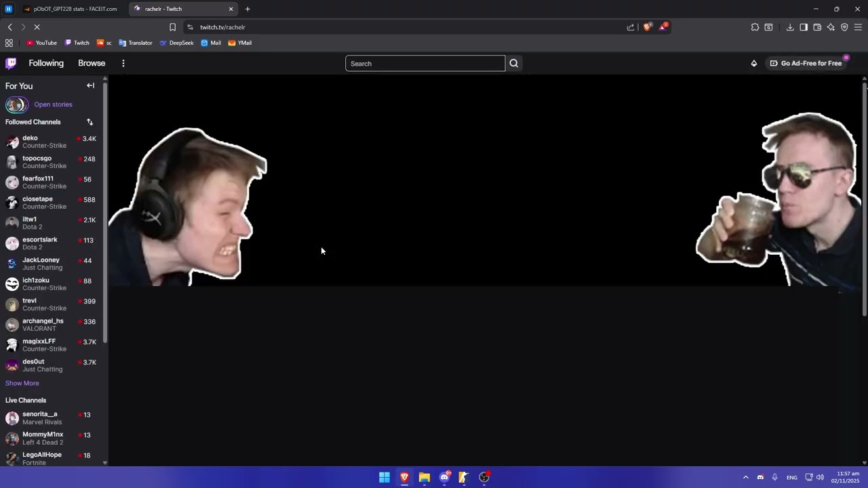
Task: Open the stories avatar circles
Action: pos(17,104)
